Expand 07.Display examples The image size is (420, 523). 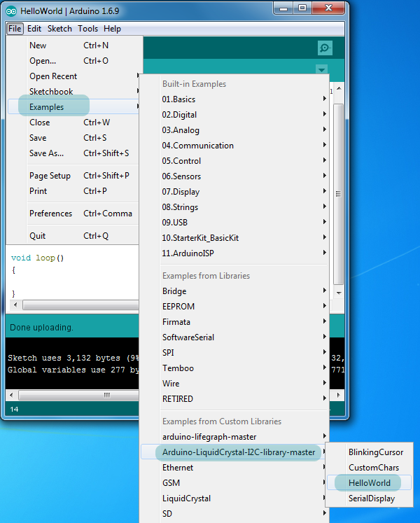tap(234, 192)
